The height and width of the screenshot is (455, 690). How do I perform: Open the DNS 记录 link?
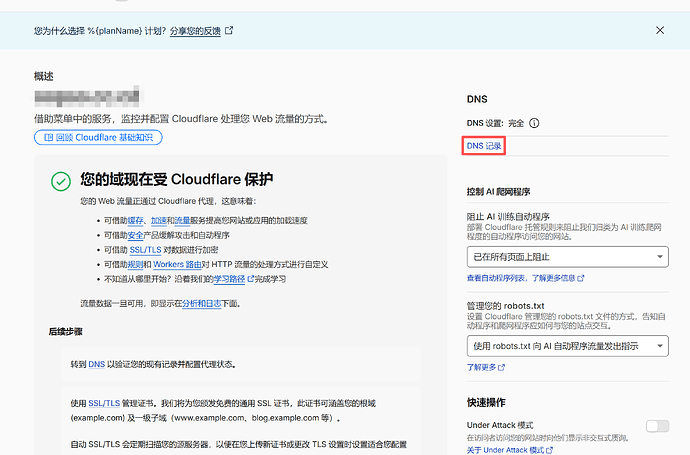click(484, 146)
